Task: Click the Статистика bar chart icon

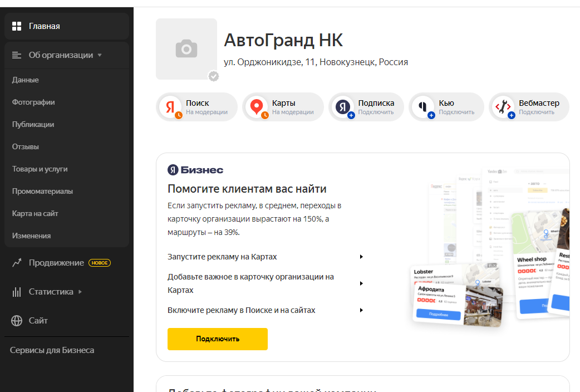Action: click(17, 292)
